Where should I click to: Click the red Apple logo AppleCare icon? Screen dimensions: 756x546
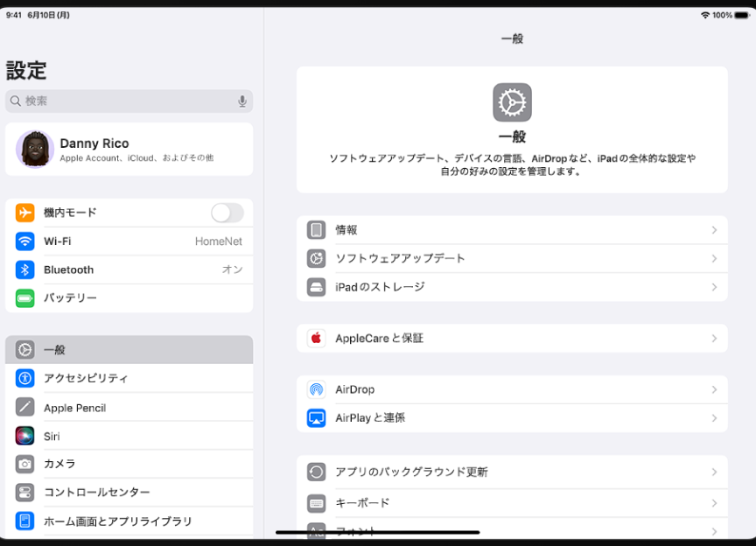point(316,338)
